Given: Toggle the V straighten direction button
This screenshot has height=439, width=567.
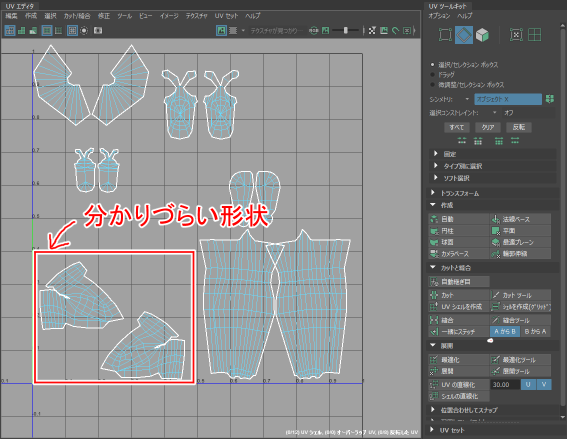Looking at the screenshot, I should 544,384.
